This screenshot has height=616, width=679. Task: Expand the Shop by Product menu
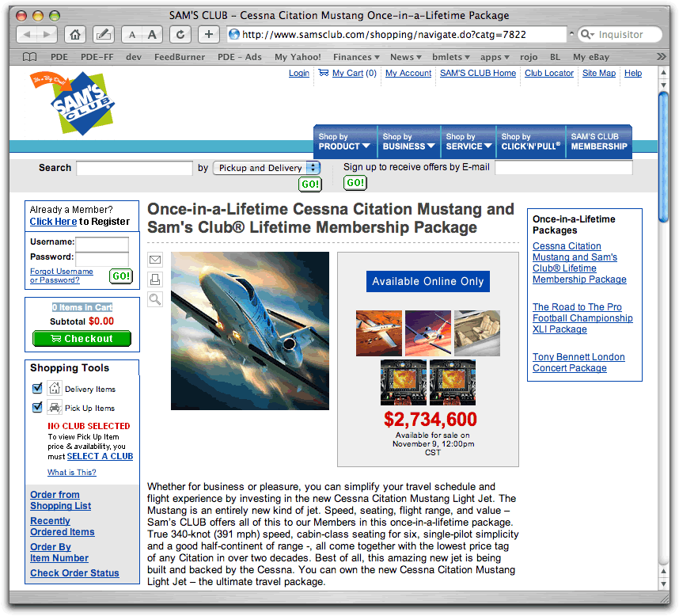point(344,142)
